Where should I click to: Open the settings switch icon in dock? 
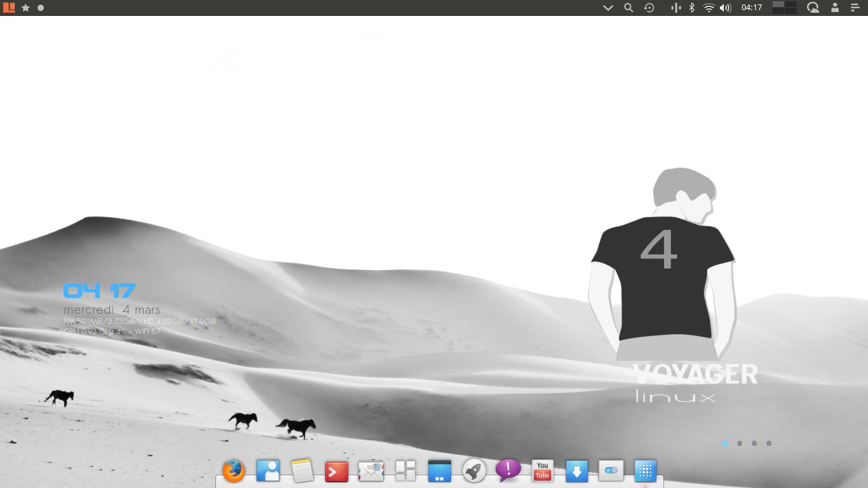(x=611, y=471)
